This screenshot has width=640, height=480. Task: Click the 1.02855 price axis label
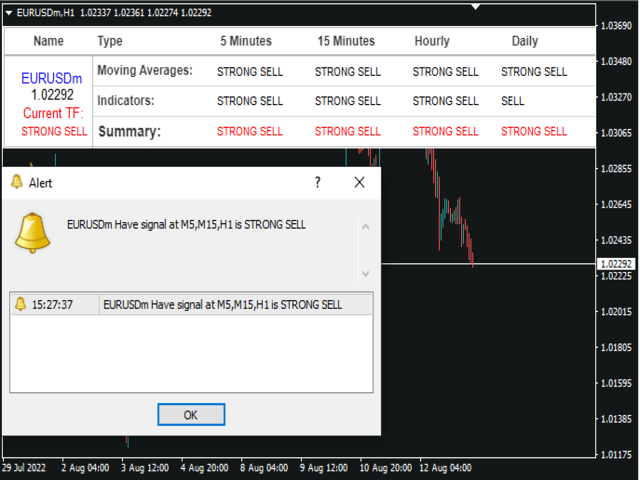(616, 169)
